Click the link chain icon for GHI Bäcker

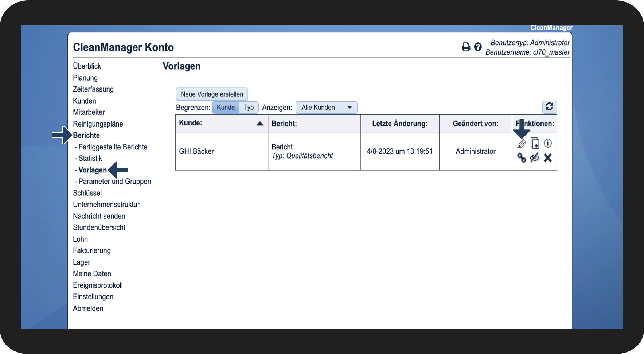(x=522, y=158)
